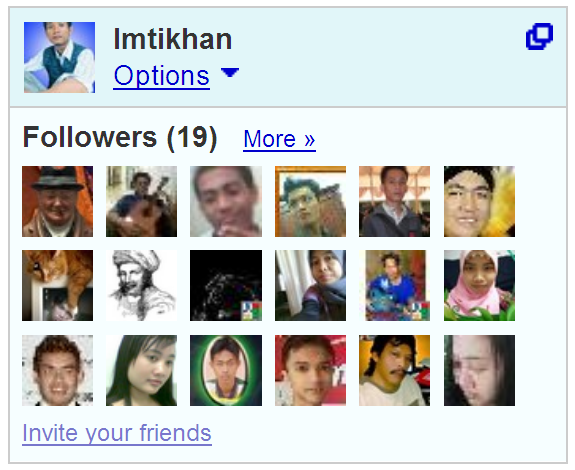575x470 pixels.
Task: Click the long black hair woman avatar
Action: [x=142, y=370]
